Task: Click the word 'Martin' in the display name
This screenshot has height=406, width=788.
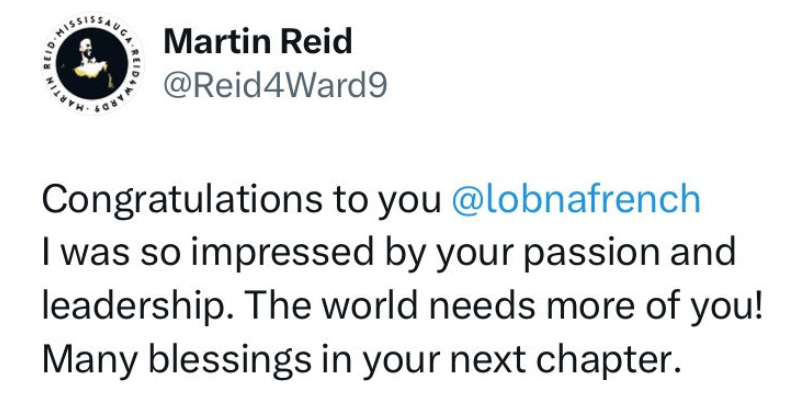Action: 218,41
